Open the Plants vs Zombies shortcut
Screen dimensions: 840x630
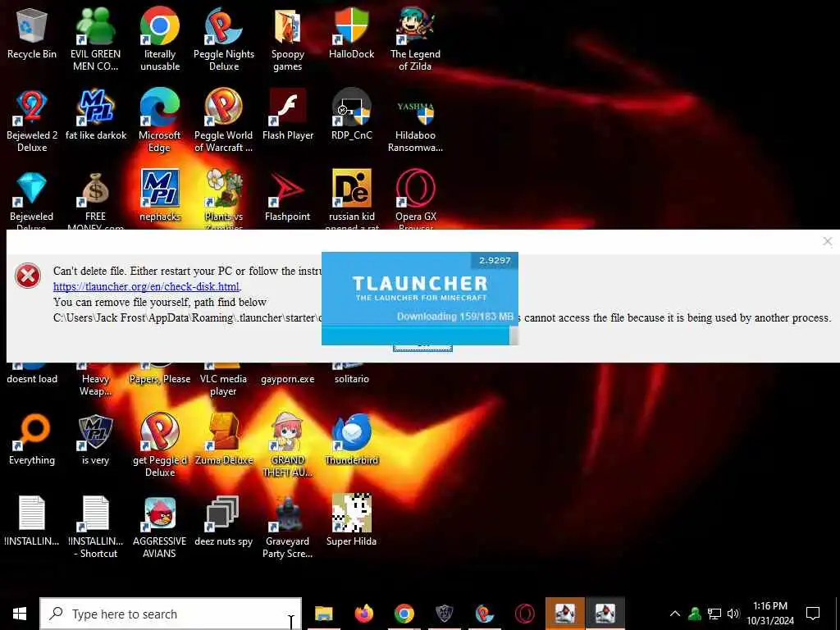point(223,189)
